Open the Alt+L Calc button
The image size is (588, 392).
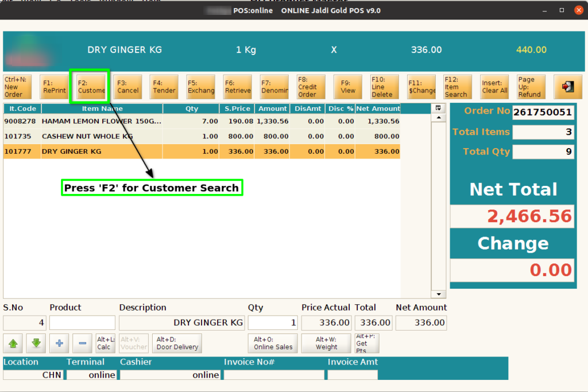tap(106, 343)
